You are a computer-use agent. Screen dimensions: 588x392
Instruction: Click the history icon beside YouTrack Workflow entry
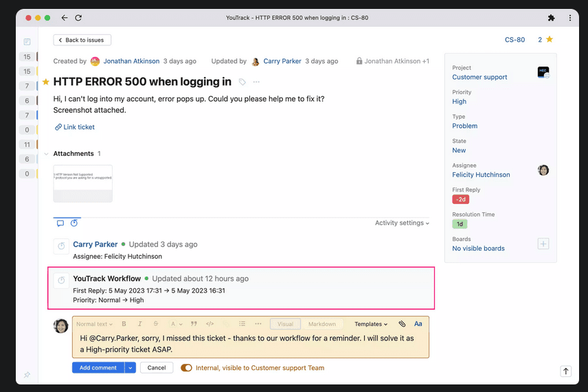61,280
